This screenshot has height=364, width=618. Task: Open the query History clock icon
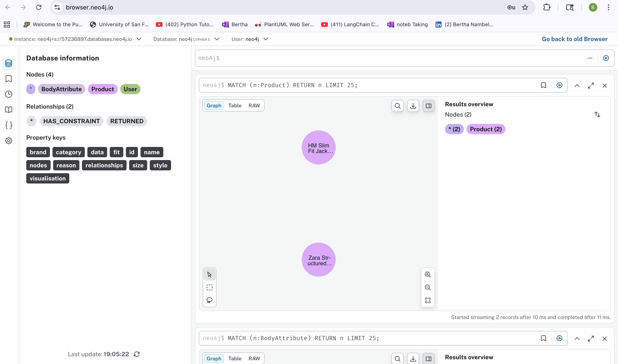pos(9,94)
